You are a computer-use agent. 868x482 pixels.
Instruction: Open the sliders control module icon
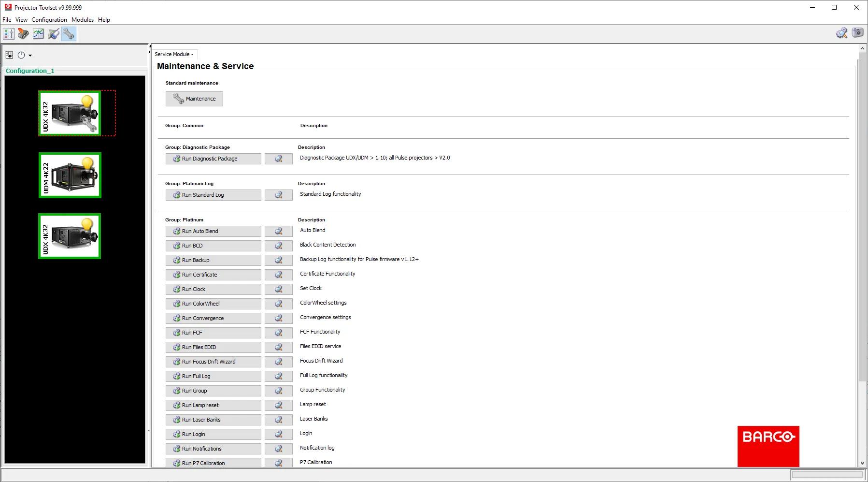click(x=9, y=34)
